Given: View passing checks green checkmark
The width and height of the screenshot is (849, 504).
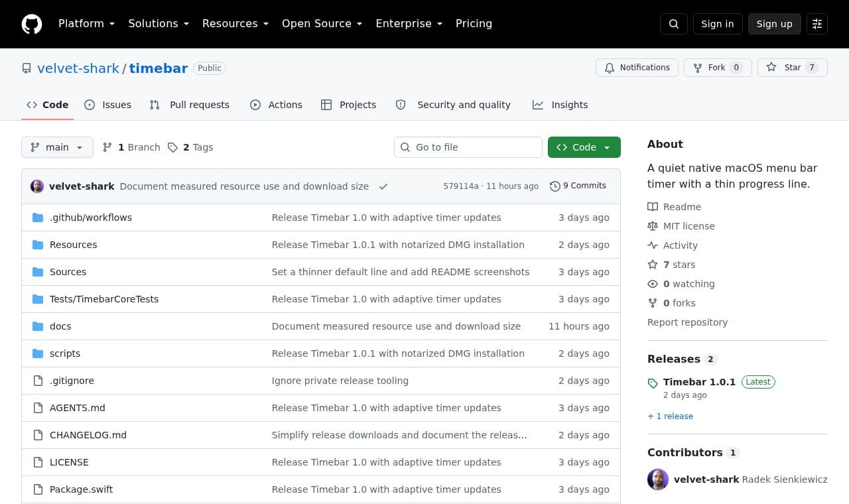Looking at the screenshot, I should click(x=383, y=186).
